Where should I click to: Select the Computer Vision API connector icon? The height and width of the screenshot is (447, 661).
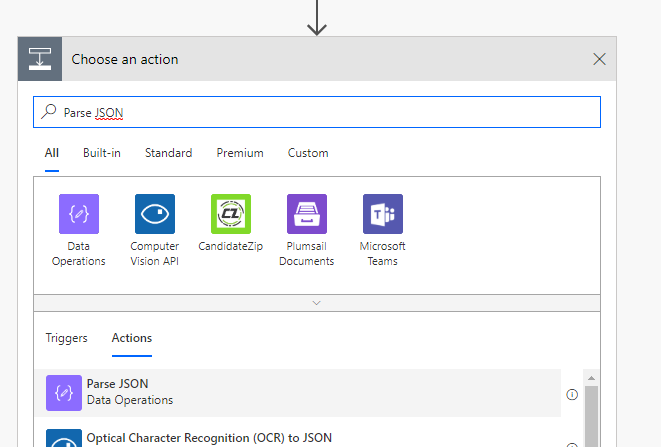click(155, 214)
